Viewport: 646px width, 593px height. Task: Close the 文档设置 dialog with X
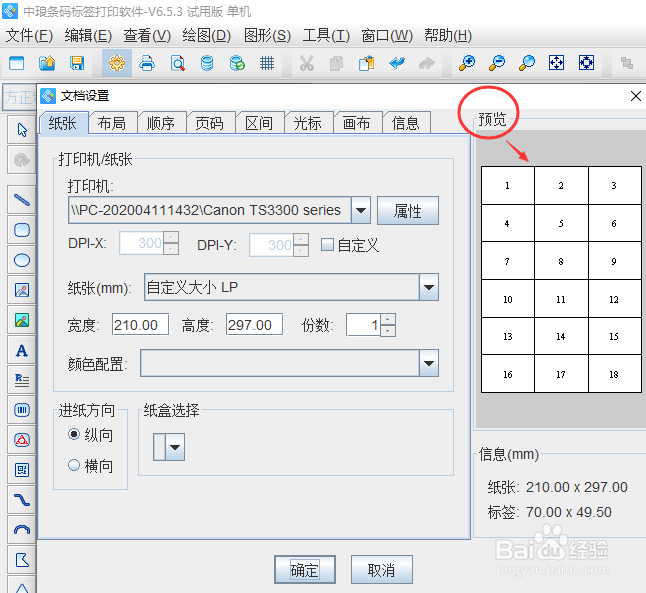pyautogui.click(x=636, y=96)
